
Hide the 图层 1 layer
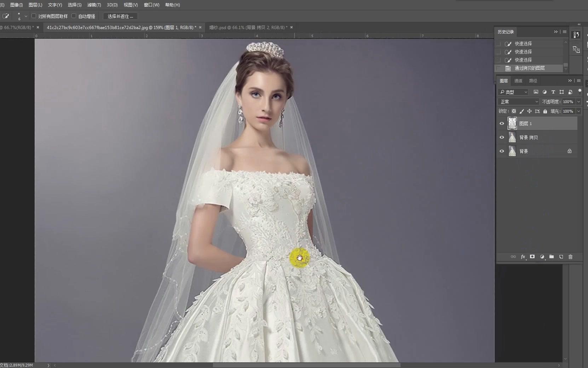point(502,124)
